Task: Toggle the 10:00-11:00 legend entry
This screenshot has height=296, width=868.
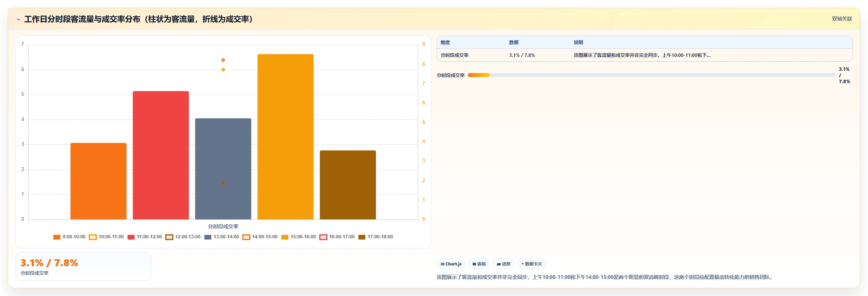Action: coord(106,237)
